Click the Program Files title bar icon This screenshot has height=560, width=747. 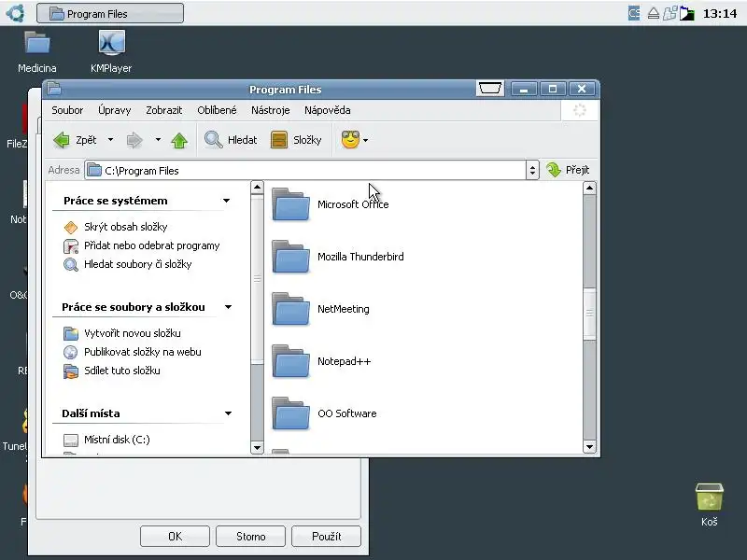tap(53, 89)
